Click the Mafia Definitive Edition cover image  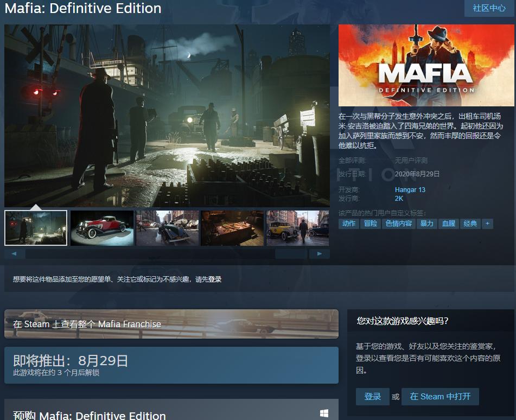(x=426, y=65)
